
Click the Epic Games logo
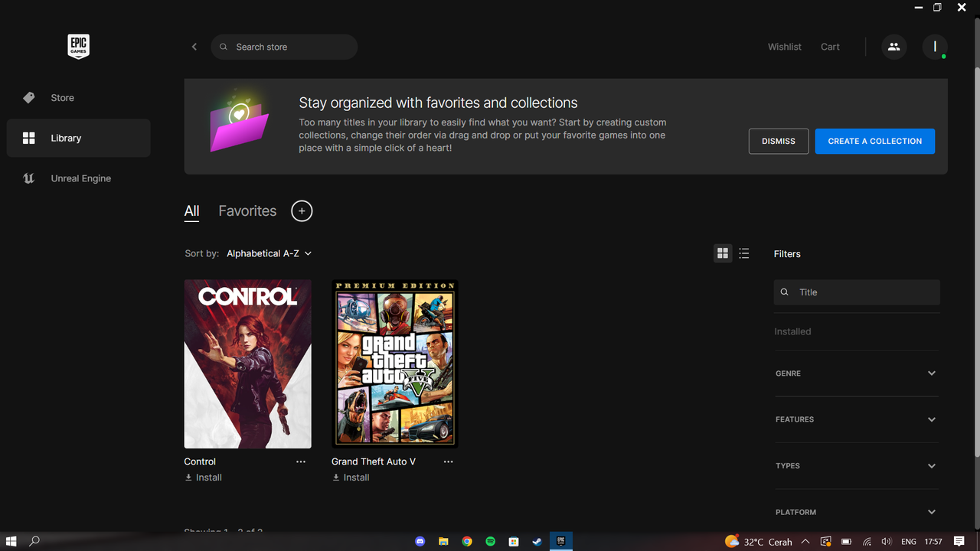(78, 47)
